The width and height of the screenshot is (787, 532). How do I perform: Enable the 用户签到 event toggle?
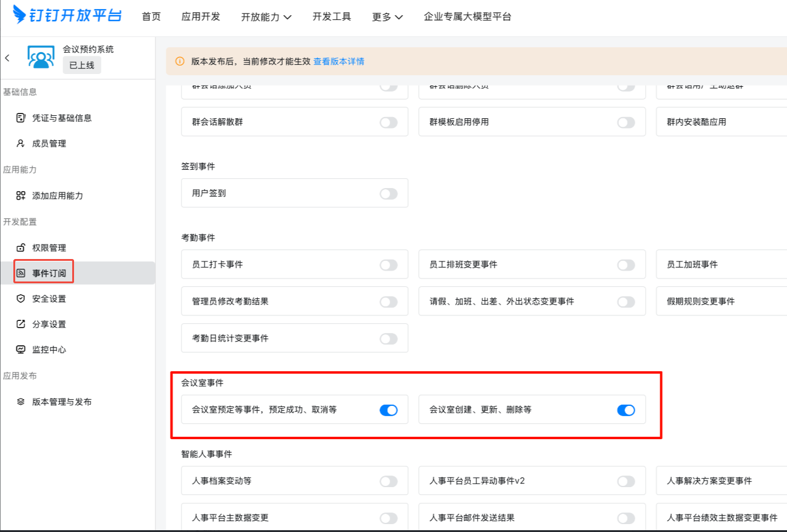pos(388,194)
